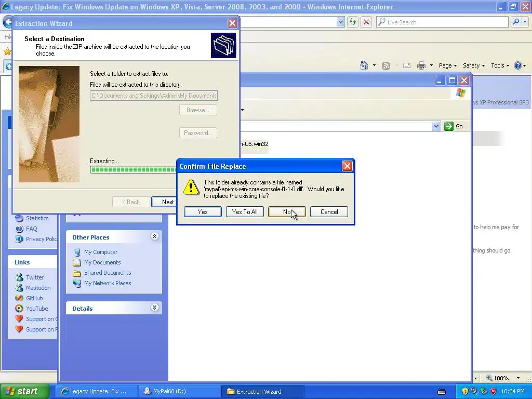Switch to Legacy Update taskbar item
The image size is (532, 399).
[x=97, y=391]
